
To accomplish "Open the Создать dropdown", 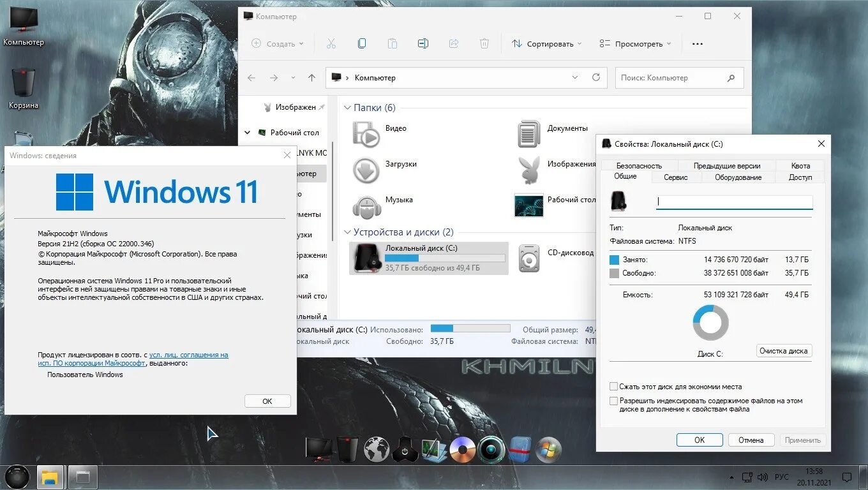I will (278, 44).
